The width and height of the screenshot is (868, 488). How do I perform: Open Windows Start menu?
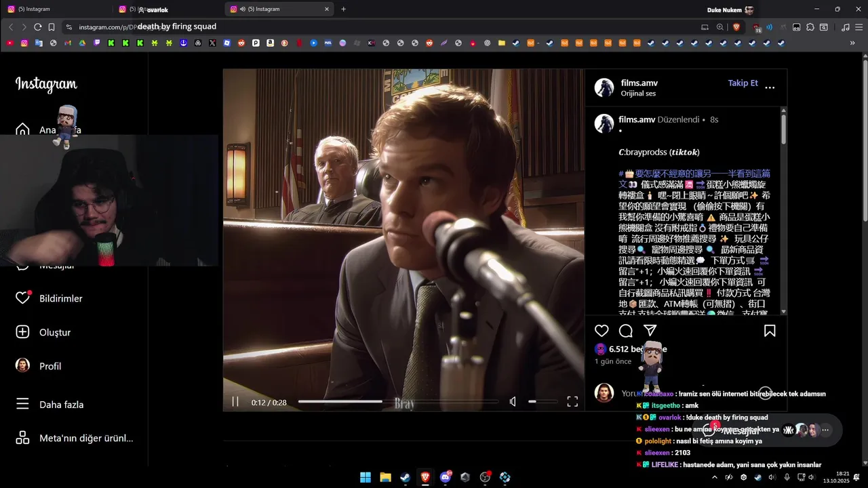click(366, 477)
